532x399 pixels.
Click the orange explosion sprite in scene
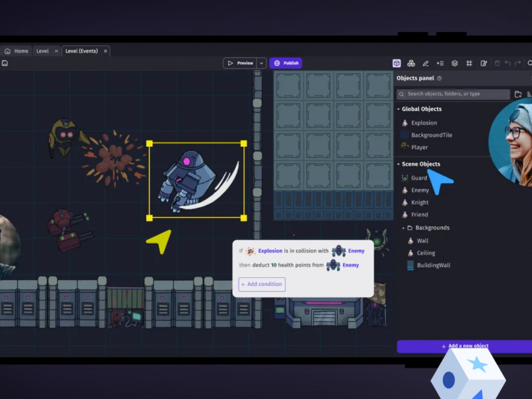[x=114, y=159]
